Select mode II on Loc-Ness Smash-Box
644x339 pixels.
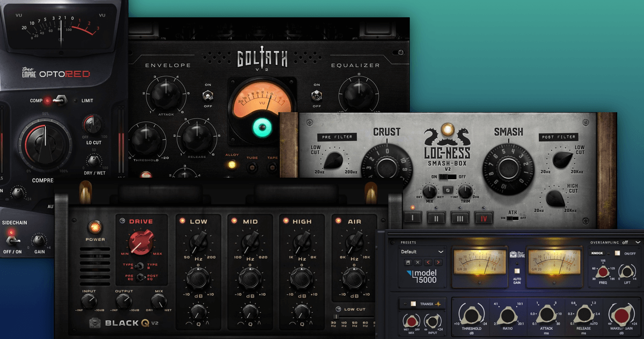coord(436,218)
